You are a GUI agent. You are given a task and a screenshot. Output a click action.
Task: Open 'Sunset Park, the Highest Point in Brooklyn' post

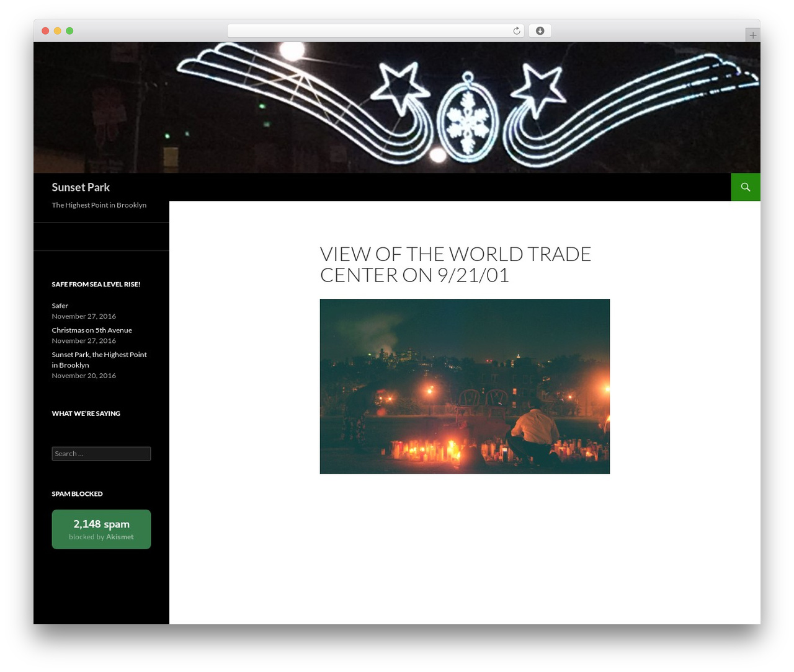pos(99,360)
